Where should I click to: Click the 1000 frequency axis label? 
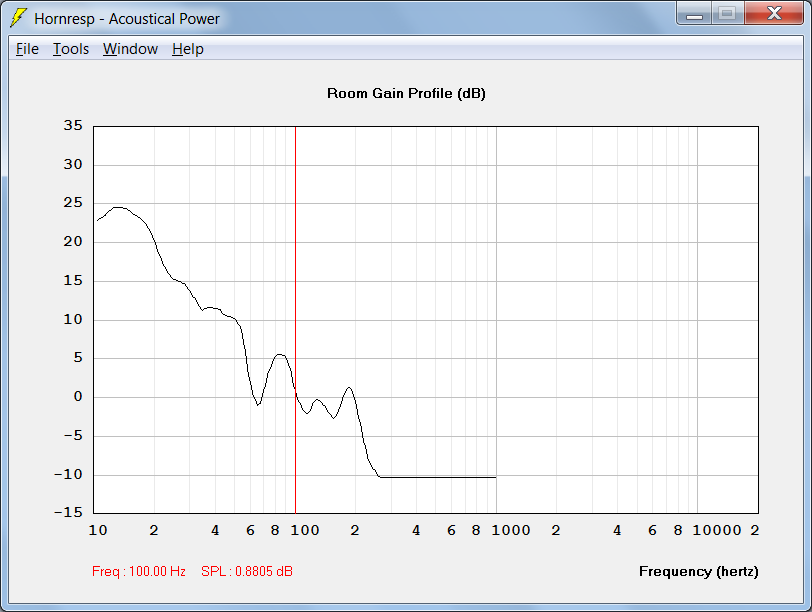click(511, 530)
